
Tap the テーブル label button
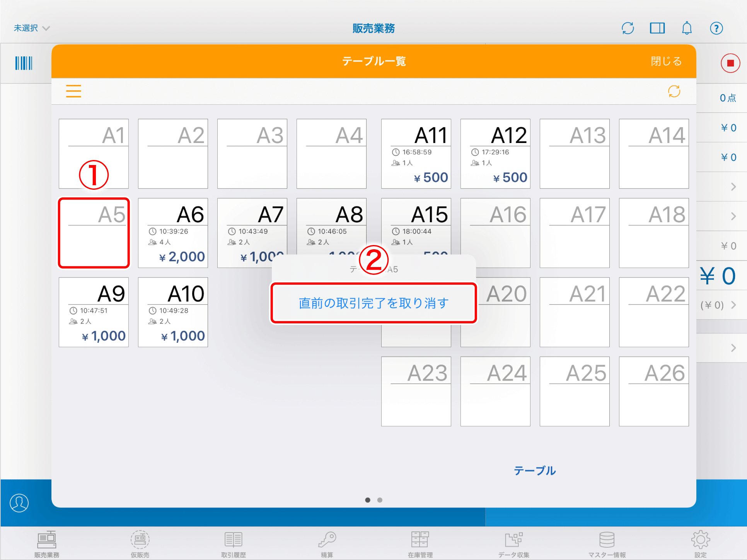[535, 470]
